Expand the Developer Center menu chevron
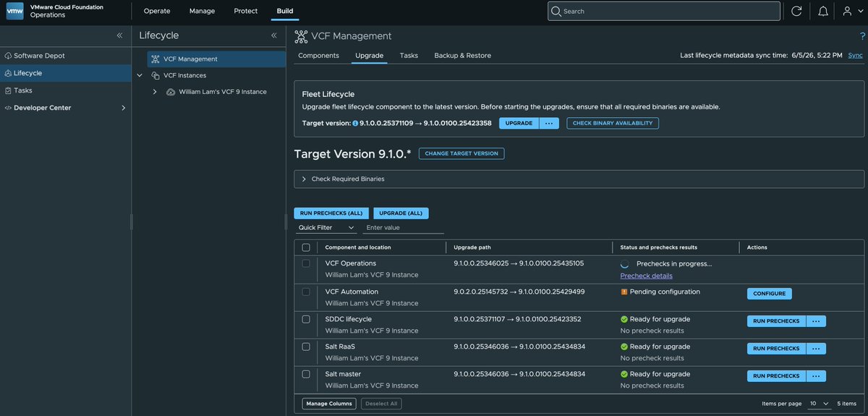This screenshot has height=416, width=868. pyautogui.click(x=123, y=108)
